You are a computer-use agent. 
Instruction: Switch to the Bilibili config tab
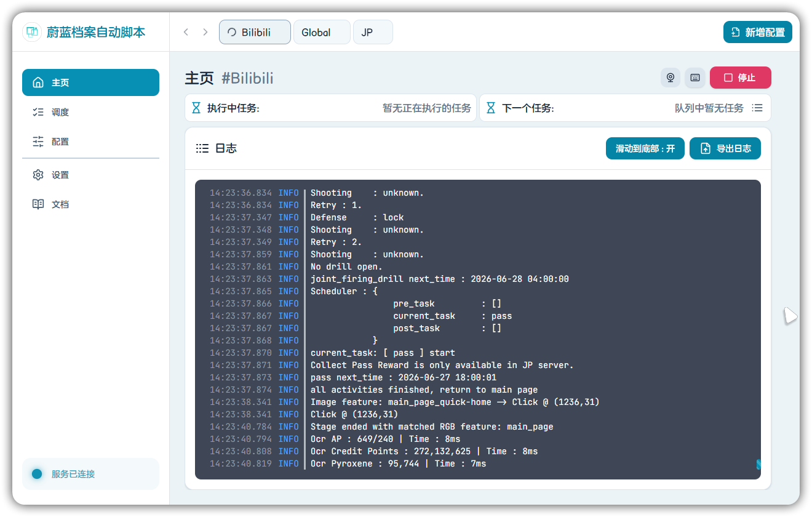click(x=255, y=32)
